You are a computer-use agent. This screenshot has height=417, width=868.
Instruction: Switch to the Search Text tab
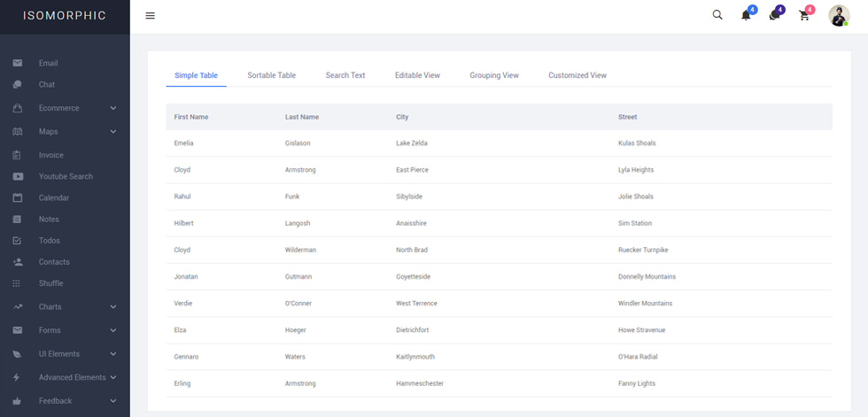tap(345, 75)
